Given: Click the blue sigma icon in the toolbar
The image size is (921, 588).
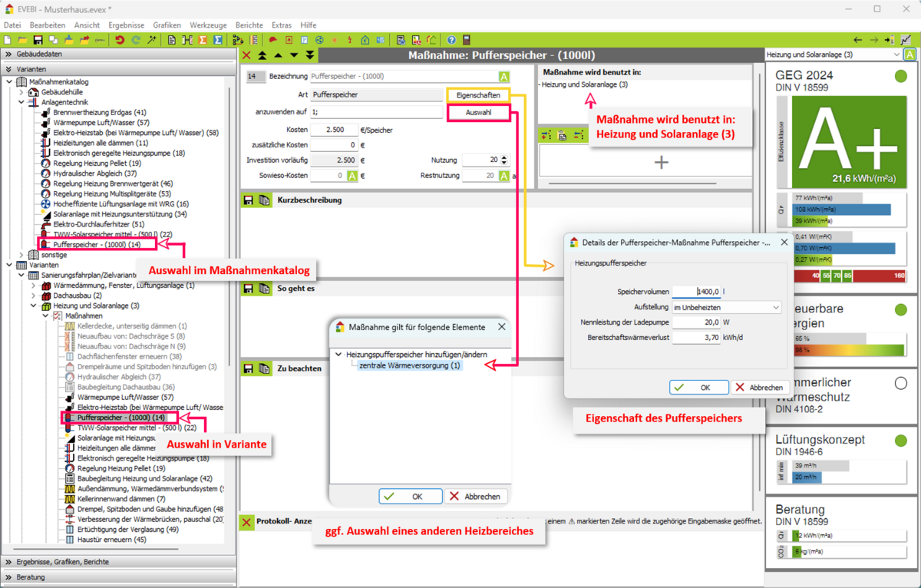Looking at the screenshot, I should pos(218,40).
